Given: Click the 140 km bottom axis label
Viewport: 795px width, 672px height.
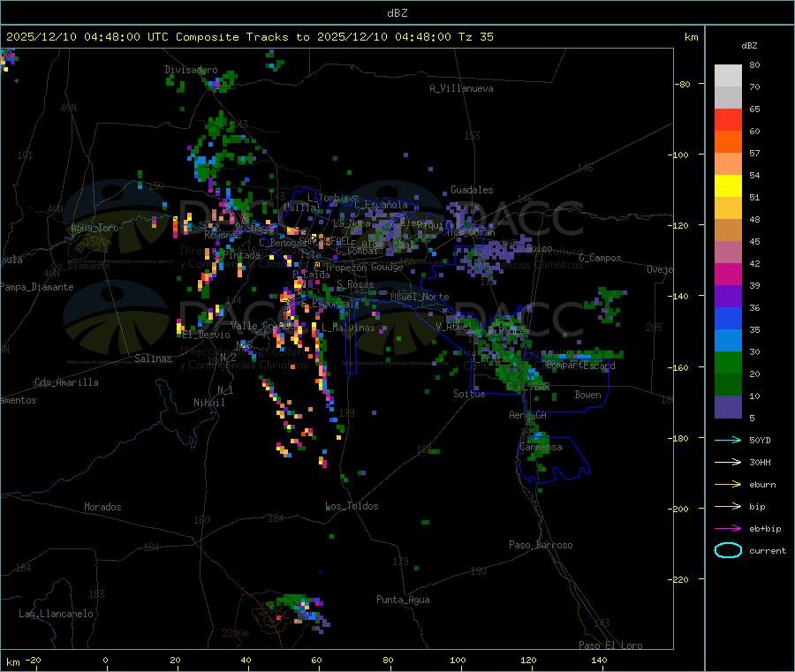Looking at the screenshot, I should click(x=599, y=660).
